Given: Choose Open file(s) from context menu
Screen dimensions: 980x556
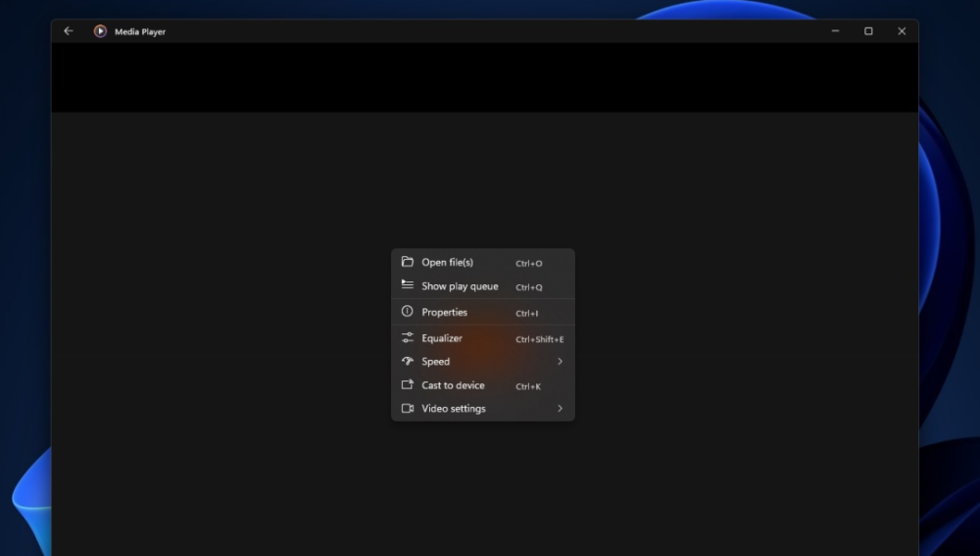Looking at the screenshot, I should (x=482, y=262).
